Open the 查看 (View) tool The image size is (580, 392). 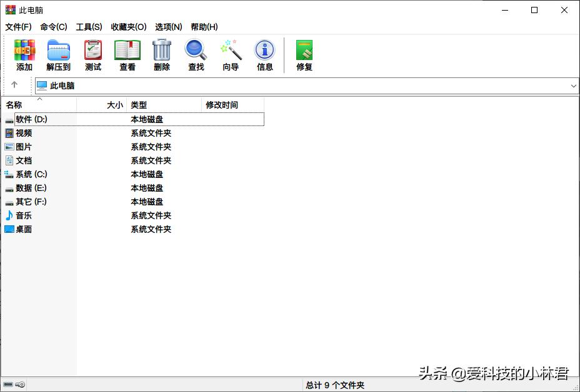[x=127, y=54]
